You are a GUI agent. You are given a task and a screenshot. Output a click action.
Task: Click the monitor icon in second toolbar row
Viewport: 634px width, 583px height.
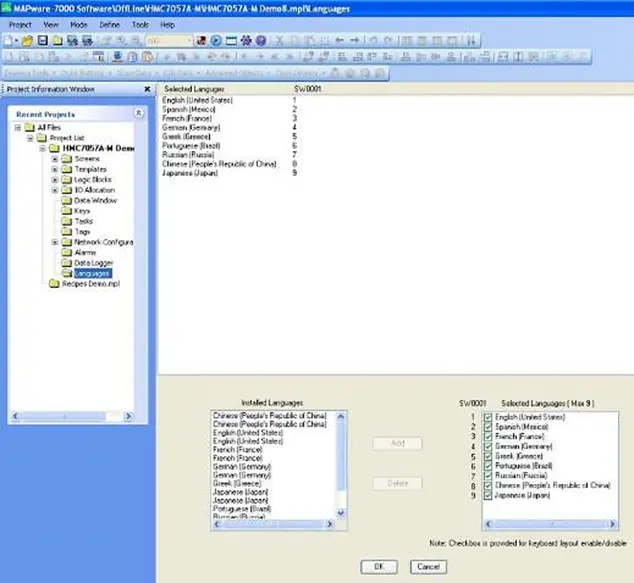pos(117,57)
